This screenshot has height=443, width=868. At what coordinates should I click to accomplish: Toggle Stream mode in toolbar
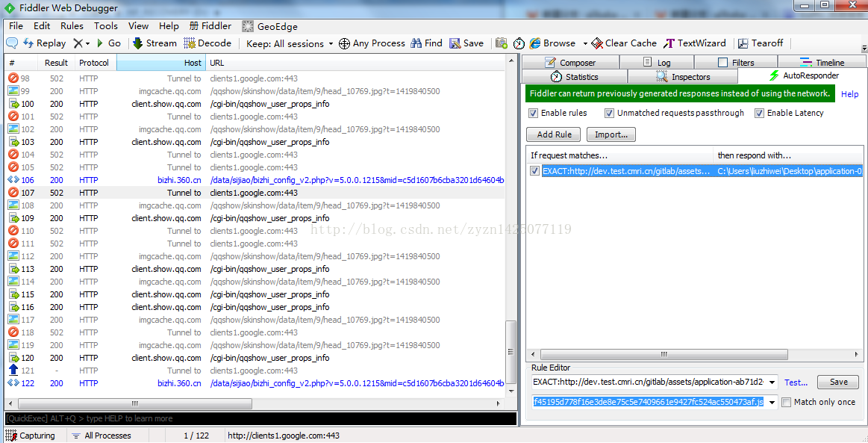[x=155, y=43]
